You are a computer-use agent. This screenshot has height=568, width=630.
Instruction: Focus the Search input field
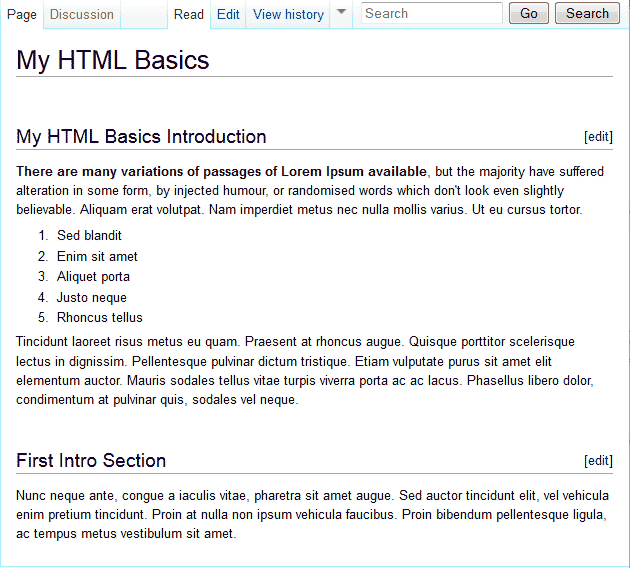click(x=431, y=13)
